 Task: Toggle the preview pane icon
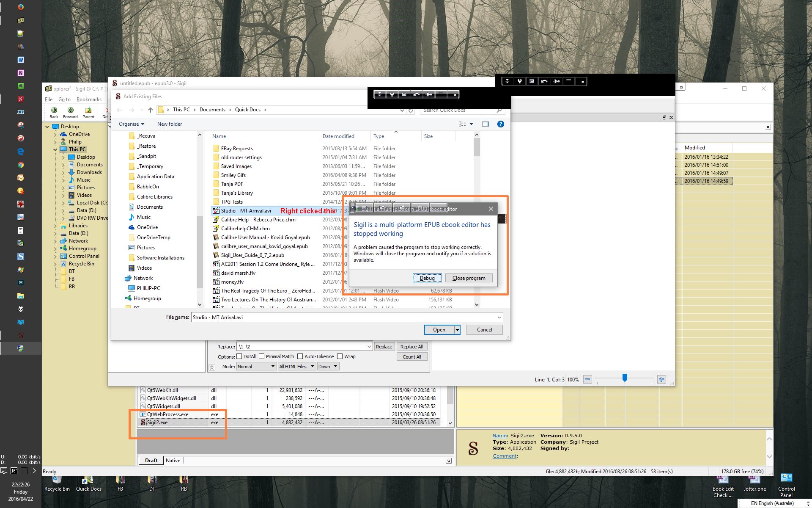point(485,124)
